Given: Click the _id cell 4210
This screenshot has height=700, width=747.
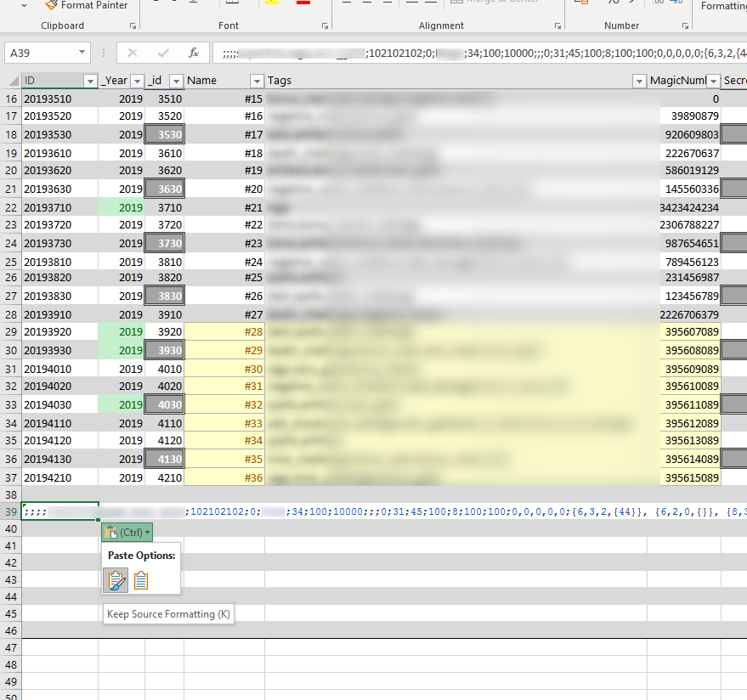Looking at the screenshot, I should click(x=165, y=477).
